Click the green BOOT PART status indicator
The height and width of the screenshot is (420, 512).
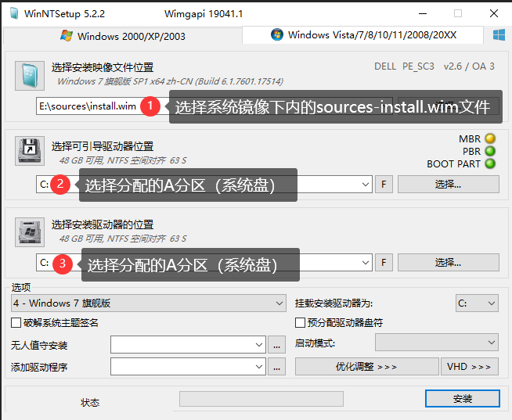coord(490,164)
